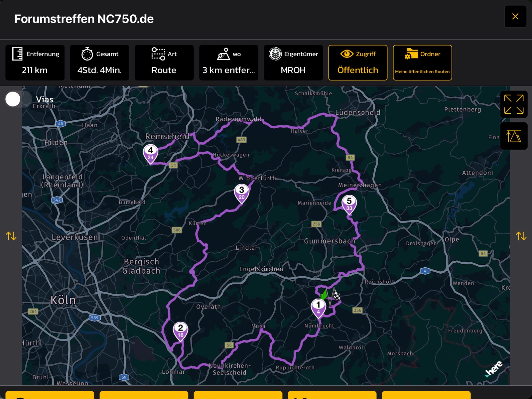Screen dimensions: 532x399
Task: Tap waypoint marker 4 near Remscheid
Action: 151,153
